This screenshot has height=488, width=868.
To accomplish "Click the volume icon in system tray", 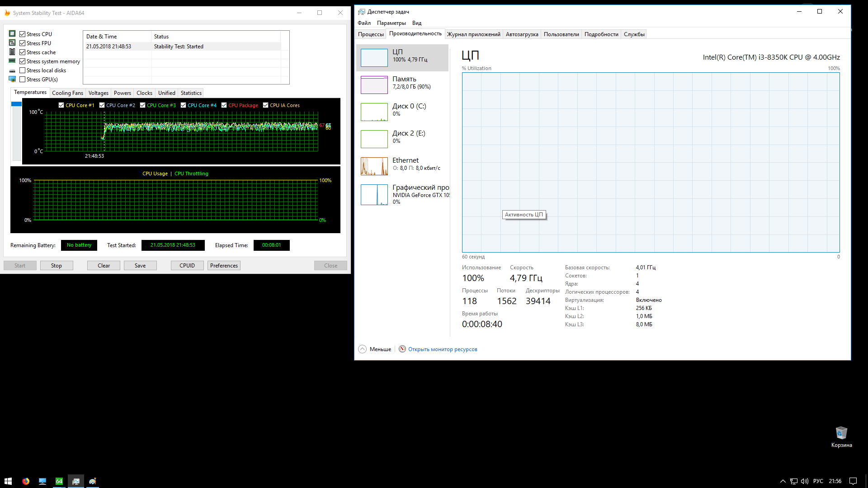I will click(x=805, y=481).
